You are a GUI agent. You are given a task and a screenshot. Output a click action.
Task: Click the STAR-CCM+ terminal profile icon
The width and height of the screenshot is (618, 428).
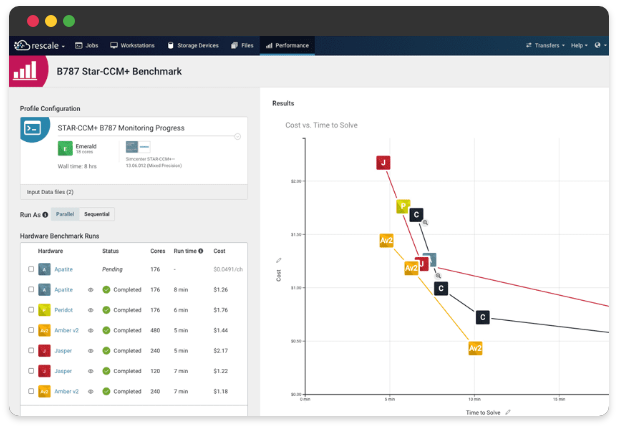pyautogui.click(x=33, y=128)
